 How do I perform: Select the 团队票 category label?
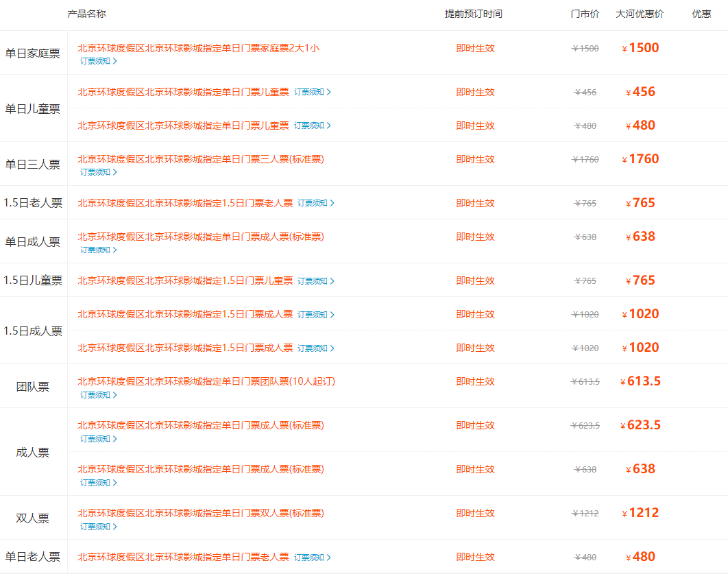[x=32, y=387]
